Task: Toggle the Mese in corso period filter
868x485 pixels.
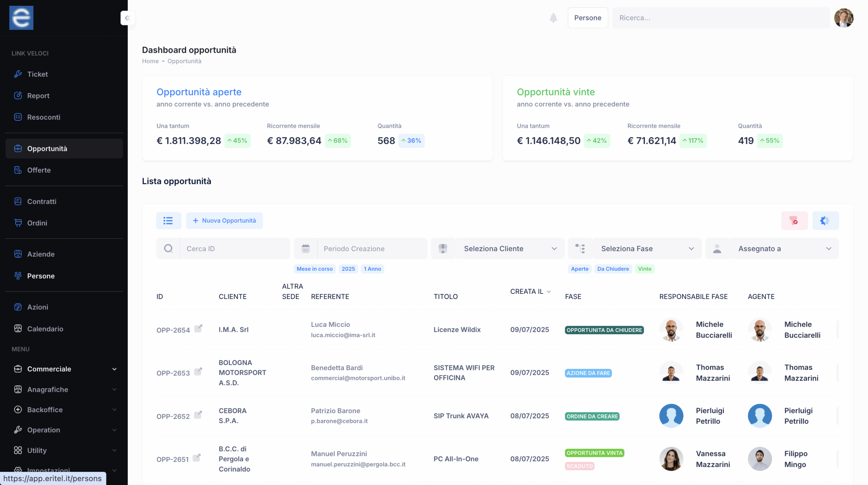Action: (x=314, y=269)
